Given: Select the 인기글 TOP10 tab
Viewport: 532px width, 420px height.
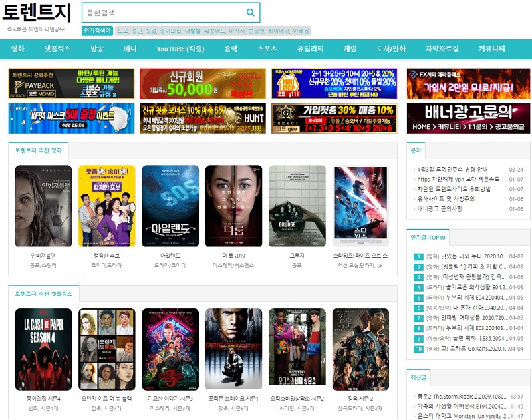Looking at the screenshot, I should pos(428,238).
